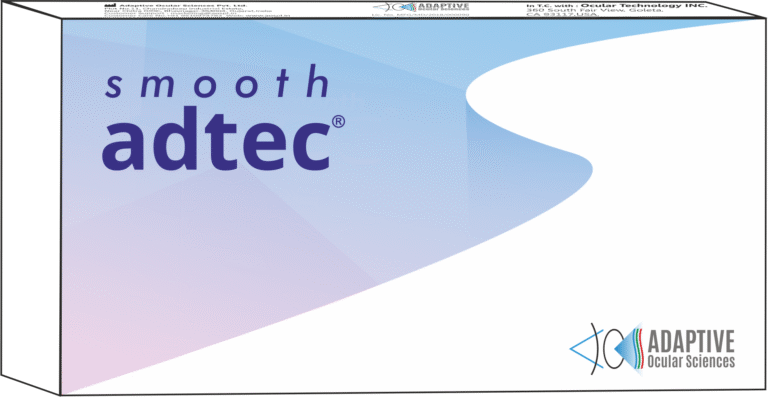
Task: Click the small Adaptive logo on box top
Action: [420, 7]
